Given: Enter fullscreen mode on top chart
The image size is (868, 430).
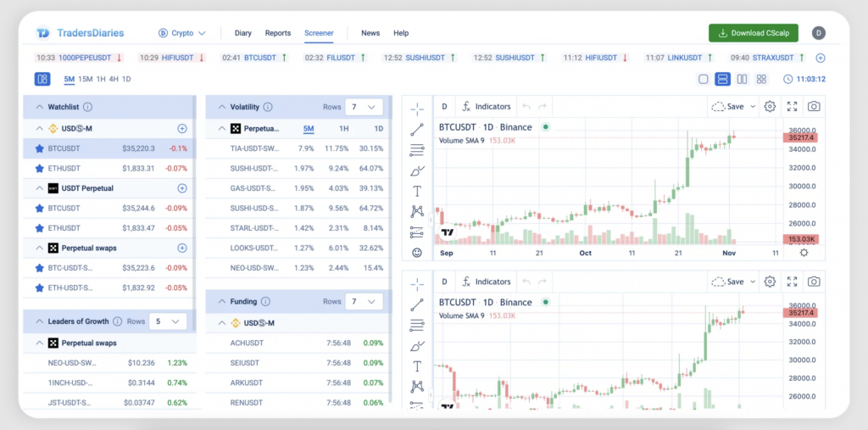Looking at the screenshot, I should coord(792,107).
